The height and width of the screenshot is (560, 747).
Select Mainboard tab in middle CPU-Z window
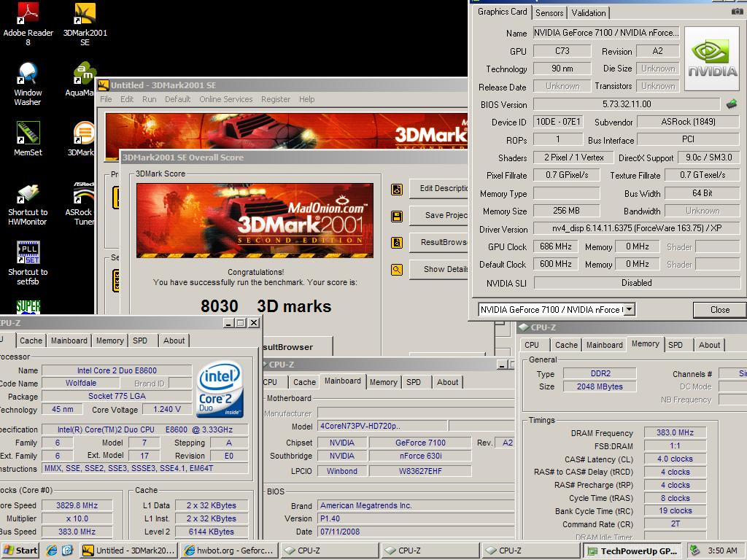coord(343,381)
